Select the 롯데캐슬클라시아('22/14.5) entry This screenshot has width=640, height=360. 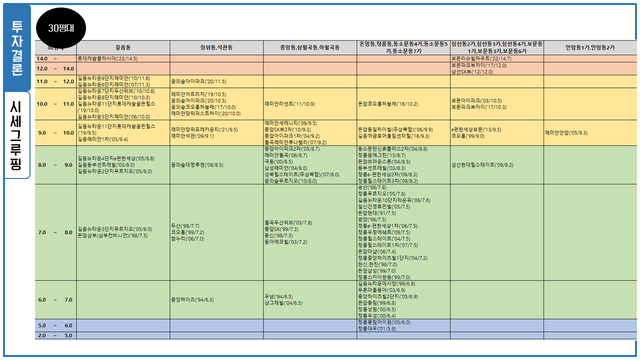click(x=108, y=59)
